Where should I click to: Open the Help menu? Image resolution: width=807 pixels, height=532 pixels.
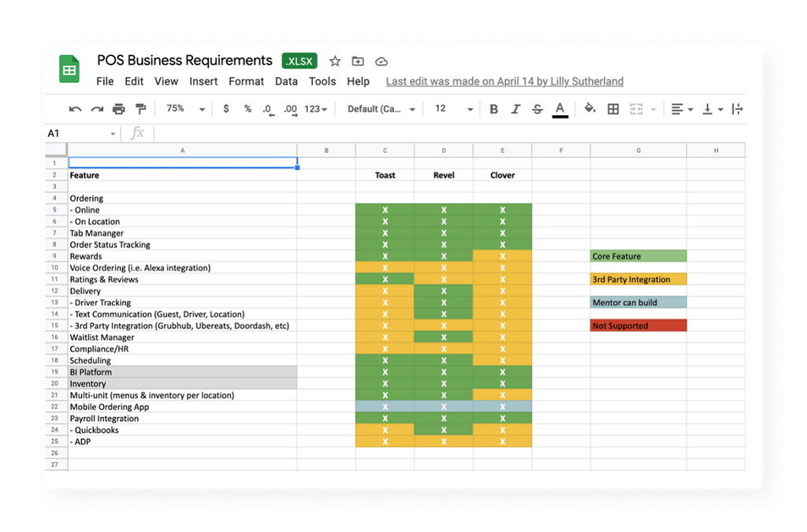359,81
